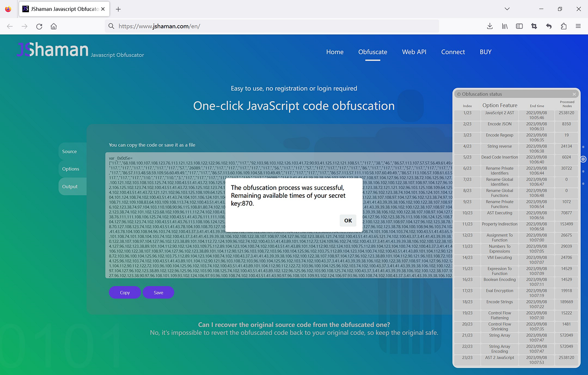The height and width of the screenshot is (375, 588).
Task: Open the Obfuscate navigation item
Action: pyautogui.click(x=372, y=51)
